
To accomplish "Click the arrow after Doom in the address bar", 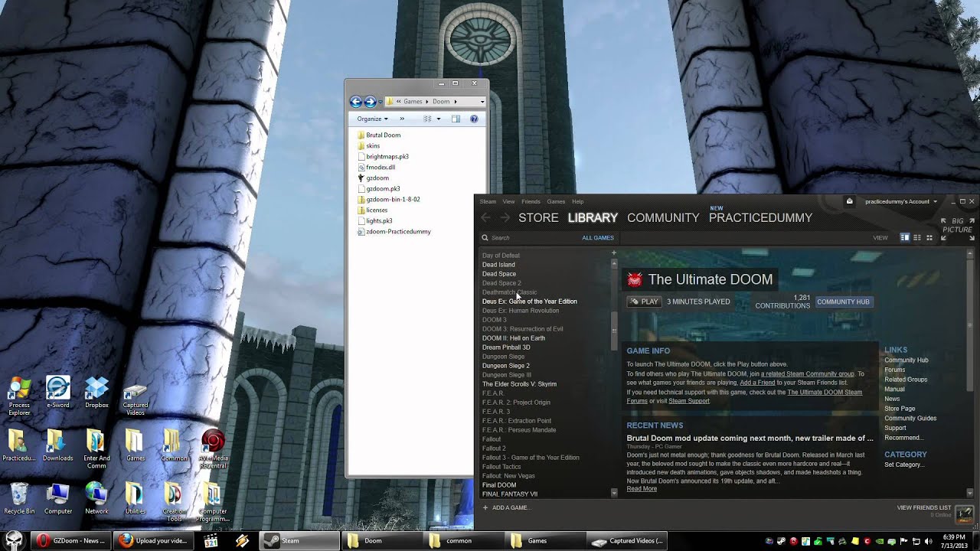I will pyautogui.click(x=455, y=102).
